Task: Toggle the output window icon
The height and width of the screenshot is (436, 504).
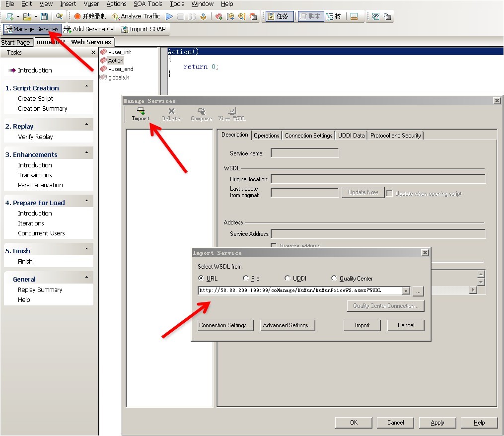Action: pyautogui.click(x=354, y=16)
